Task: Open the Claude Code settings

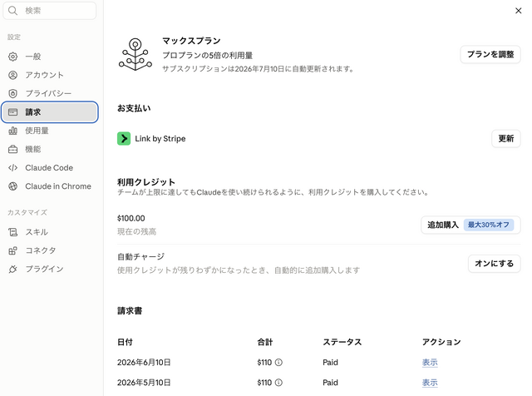Action: (50, 168)
